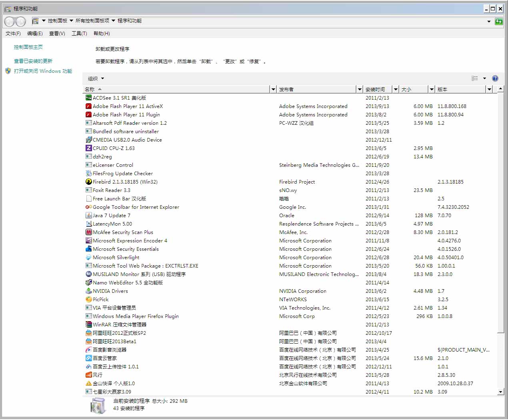Click the PicPick program icon

point(89,299)
